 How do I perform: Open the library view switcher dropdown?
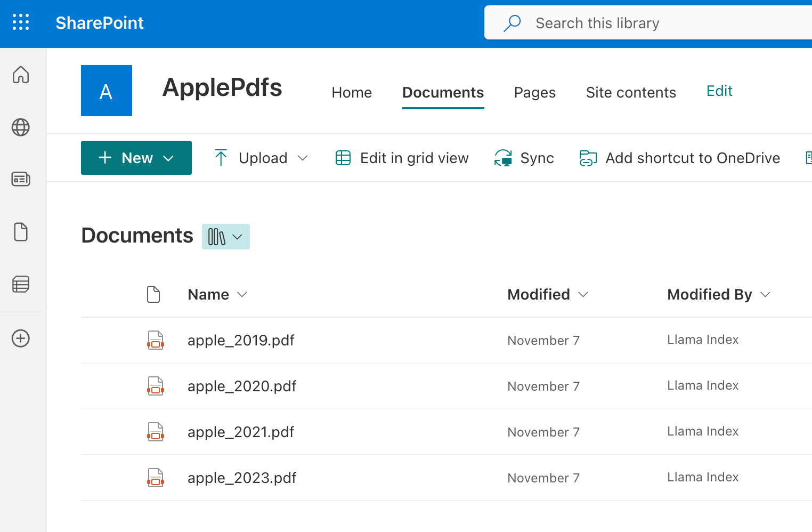[226, 237]
